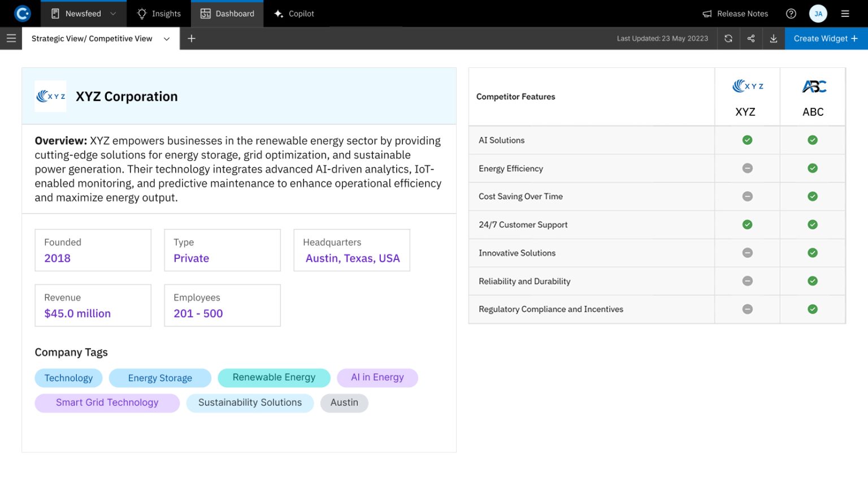Select the Renewable Energy tag
Image resolution: width=868 pixels, height=503 pixels.
274,378
